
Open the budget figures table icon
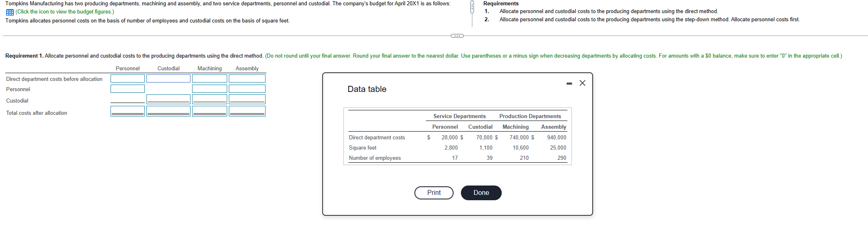10,12
